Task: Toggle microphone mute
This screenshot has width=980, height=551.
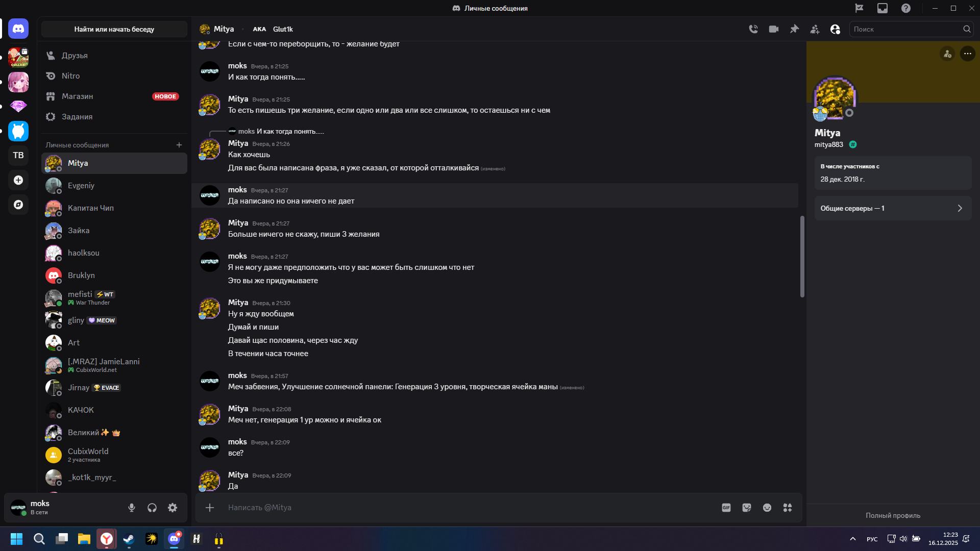Action: (132, 508)
